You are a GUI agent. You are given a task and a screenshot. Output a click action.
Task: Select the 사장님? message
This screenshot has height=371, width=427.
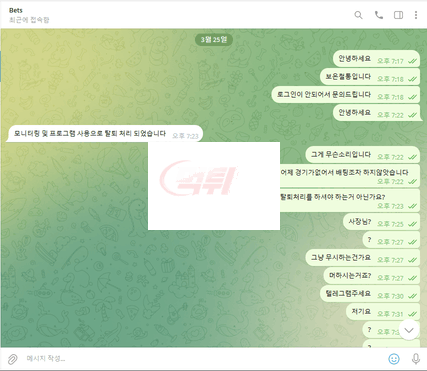(381, 222)
